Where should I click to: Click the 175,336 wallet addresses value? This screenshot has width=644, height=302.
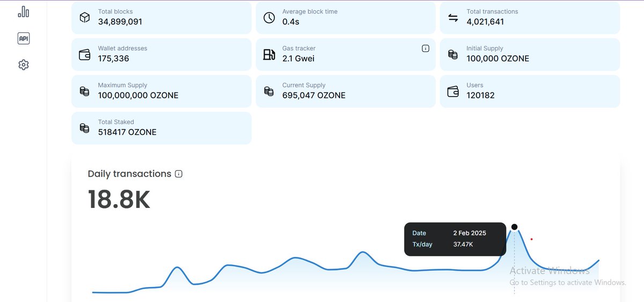tap(113, 59)
